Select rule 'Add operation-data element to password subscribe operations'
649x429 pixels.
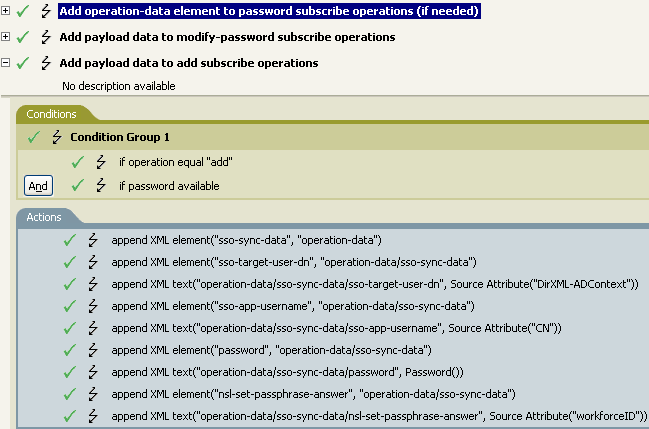click(x=269, y=11)
